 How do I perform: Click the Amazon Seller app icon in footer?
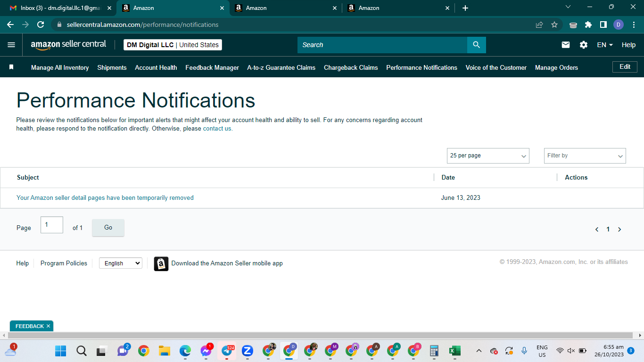(161, 263)
